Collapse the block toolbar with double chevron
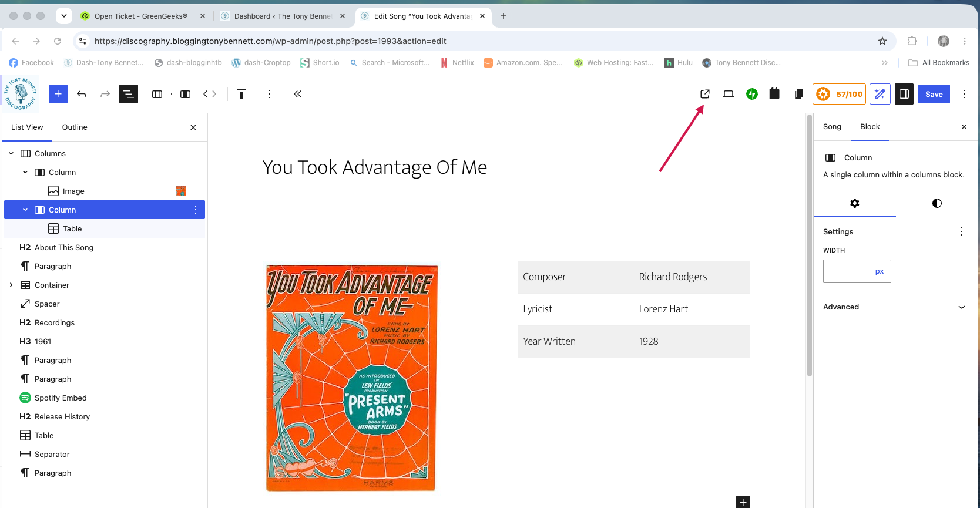The image size is (980, 508). [298, 94]
